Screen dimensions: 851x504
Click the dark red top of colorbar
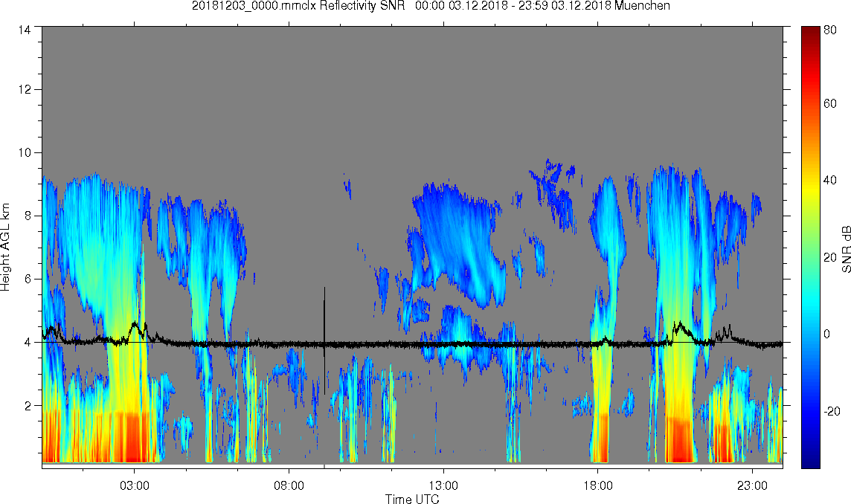[811, 33]
